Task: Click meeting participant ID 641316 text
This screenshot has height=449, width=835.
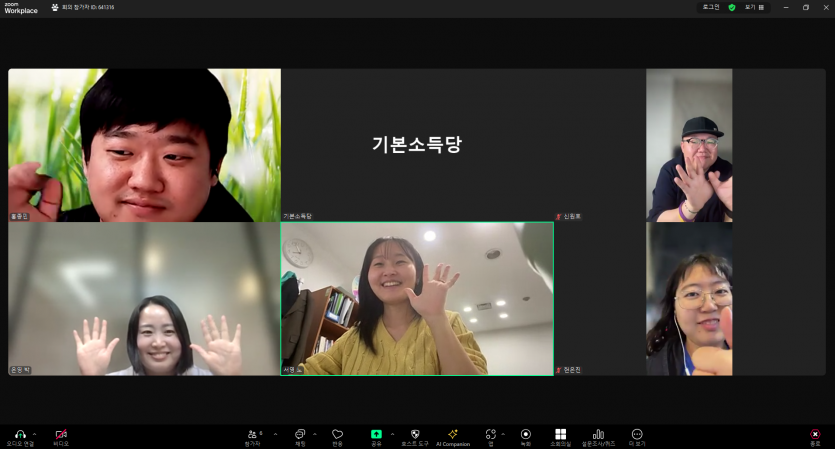Action: pos(88,7)
